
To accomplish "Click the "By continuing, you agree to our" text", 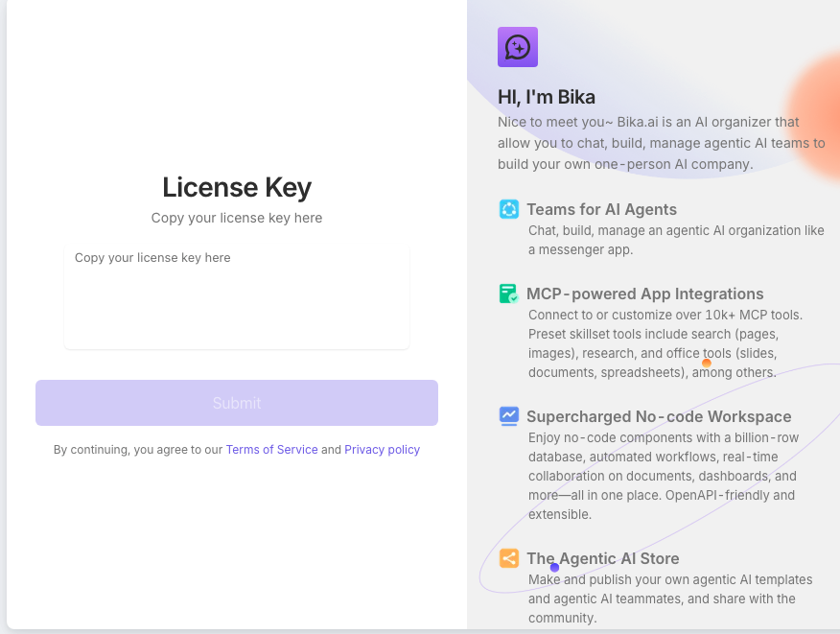I will pos(138,450).
